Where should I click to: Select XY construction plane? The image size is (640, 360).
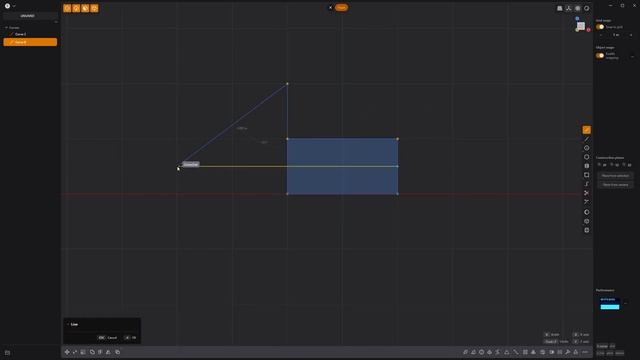pyautogui.click(x=602, y=165)
